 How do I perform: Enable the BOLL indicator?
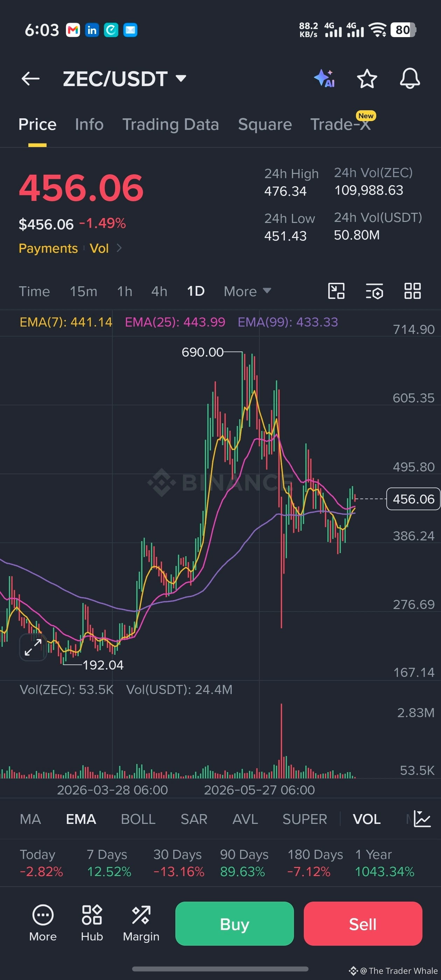138,819
